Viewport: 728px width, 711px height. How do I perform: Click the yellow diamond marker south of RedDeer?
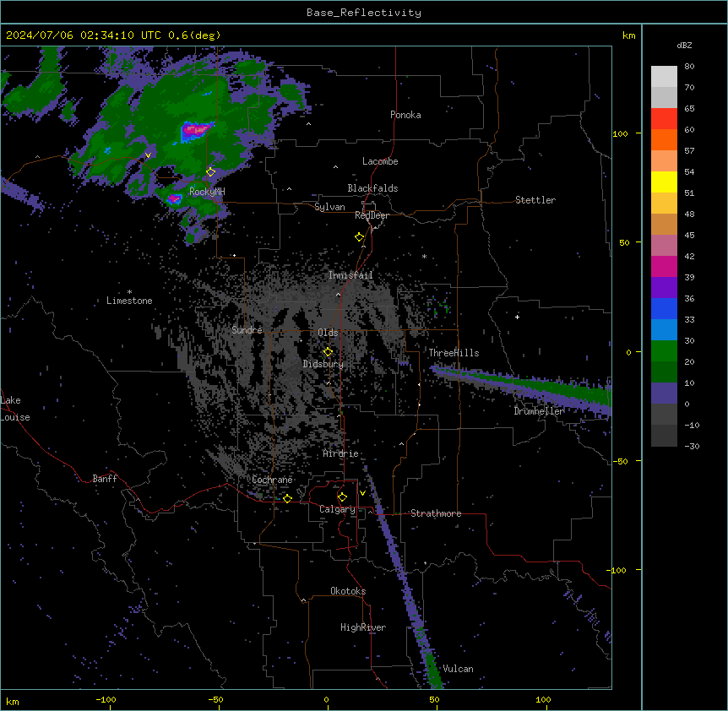(360, 237)
